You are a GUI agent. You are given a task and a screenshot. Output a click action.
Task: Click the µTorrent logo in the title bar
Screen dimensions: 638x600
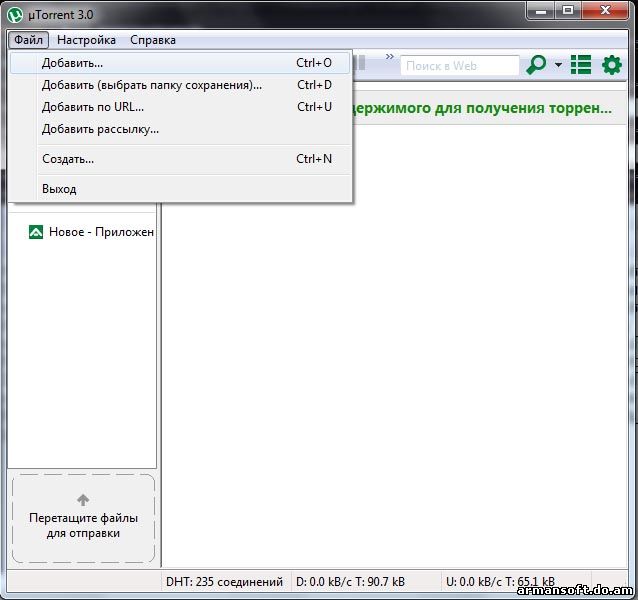tap(15, 15)
